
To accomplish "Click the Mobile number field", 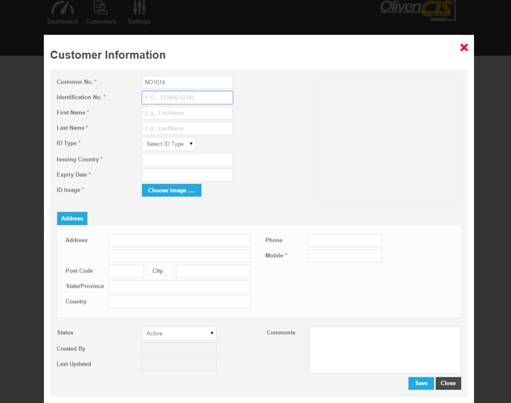I will tap(345, 256).
